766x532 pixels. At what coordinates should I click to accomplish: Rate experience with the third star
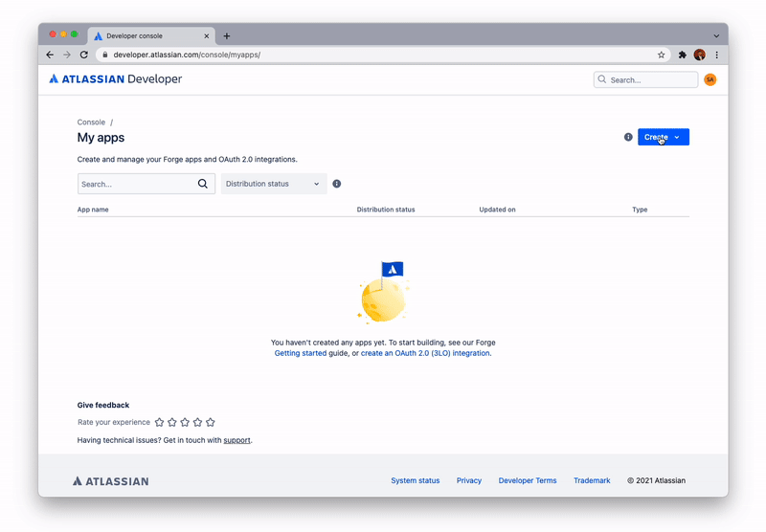pos(185,422)
